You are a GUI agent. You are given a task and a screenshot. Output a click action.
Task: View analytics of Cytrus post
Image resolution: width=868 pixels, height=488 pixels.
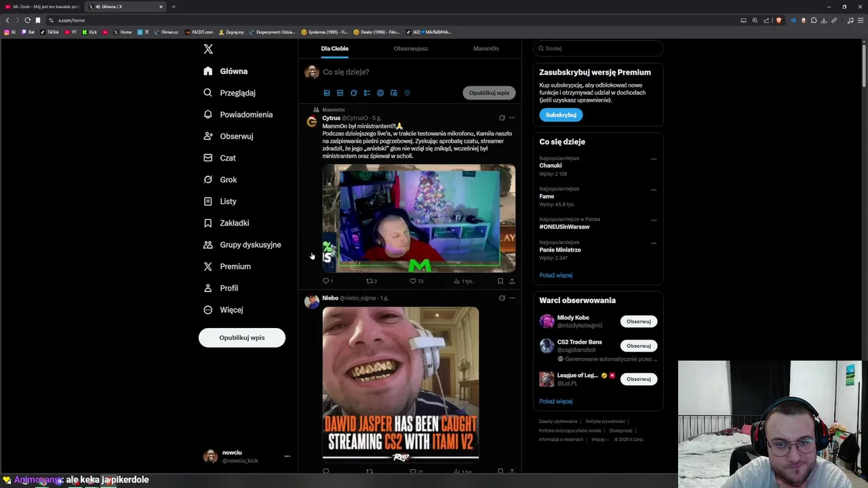(x=463, y=281)
